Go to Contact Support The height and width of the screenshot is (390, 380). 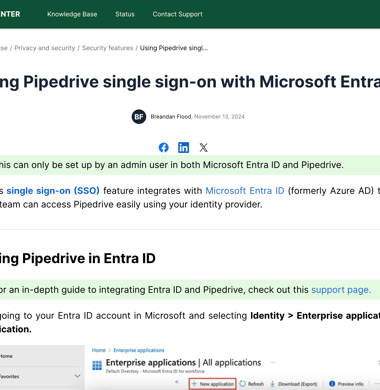pyautogui.click(x=177, y=14)
